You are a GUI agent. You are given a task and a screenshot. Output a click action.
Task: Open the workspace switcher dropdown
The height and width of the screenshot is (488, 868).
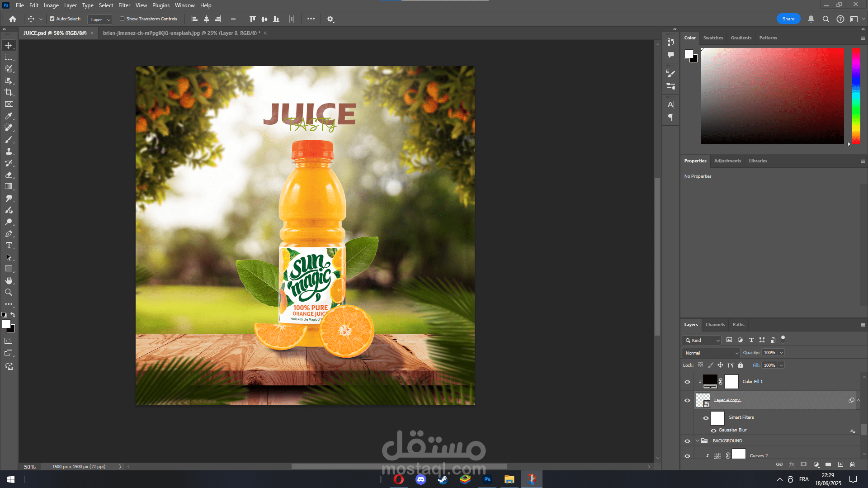[x=856, y=19]
